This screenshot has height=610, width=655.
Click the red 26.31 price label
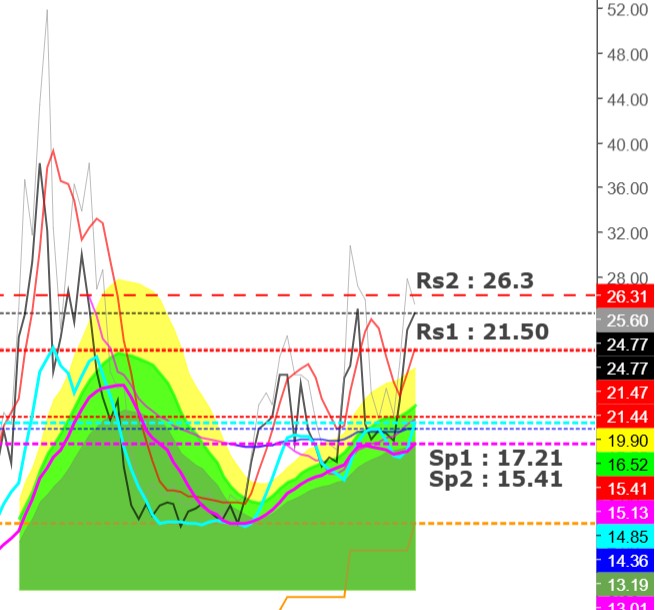coord(624,296)
